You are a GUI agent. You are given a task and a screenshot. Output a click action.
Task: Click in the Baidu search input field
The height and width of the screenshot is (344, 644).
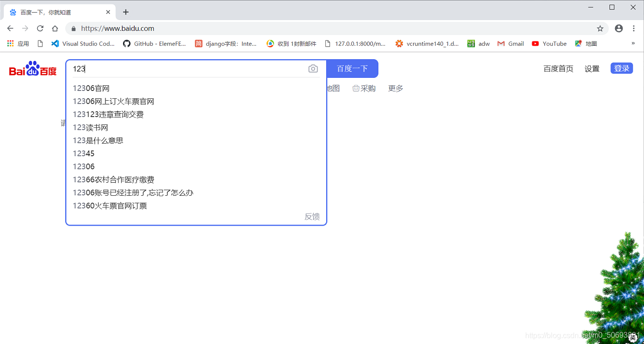click(186, 69)
